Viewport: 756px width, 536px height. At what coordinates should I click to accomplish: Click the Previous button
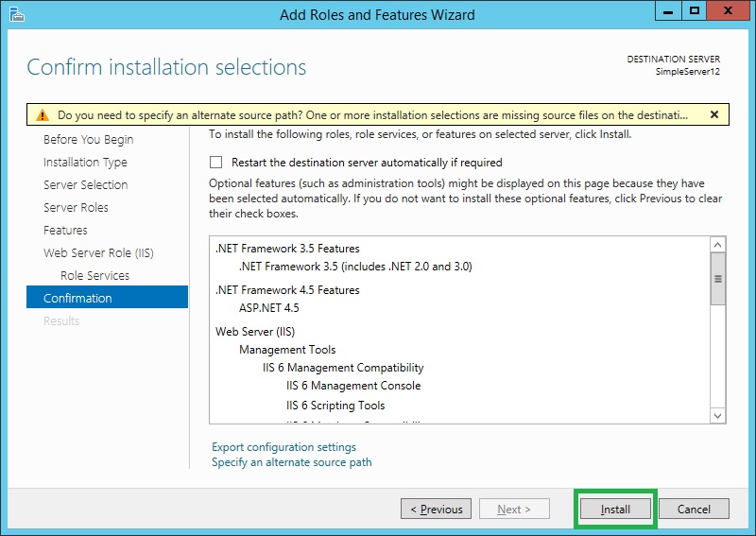pyautogui.click(x=436, y=510)
